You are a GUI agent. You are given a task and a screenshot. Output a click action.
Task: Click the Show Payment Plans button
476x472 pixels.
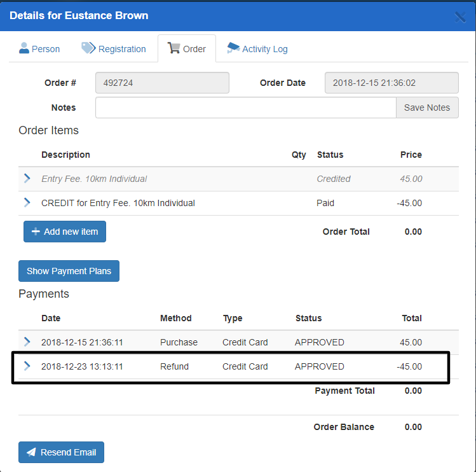pos(69,271)
